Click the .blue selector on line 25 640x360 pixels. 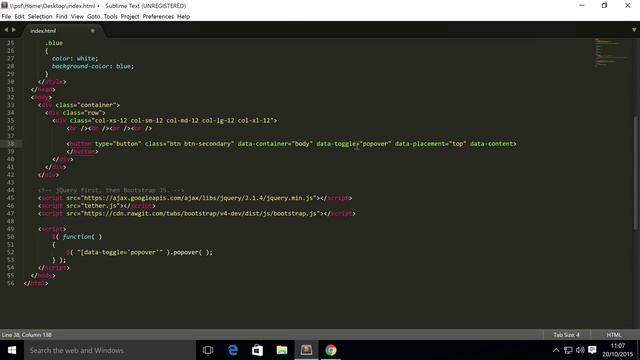click(x=54, y=43)
